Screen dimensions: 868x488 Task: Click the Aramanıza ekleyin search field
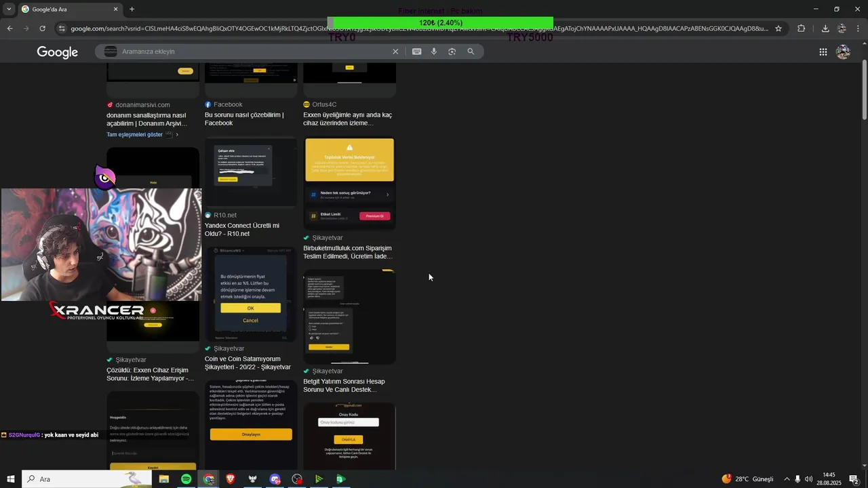(x=254, y=52)
